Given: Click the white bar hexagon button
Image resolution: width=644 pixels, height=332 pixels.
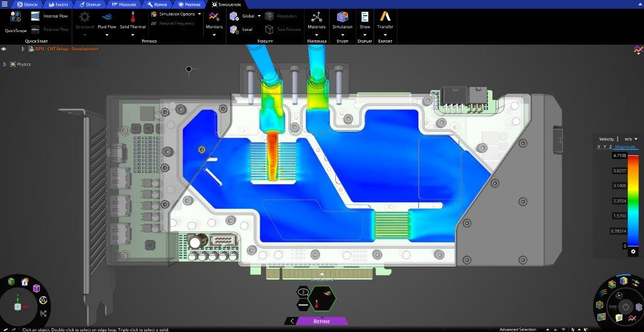Looking at the screenshot, I should 303,305.
